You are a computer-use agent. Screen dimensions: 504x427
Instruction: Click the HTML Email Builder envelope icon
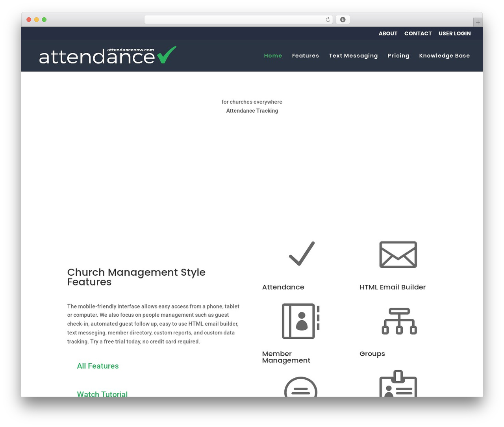pyautogui.click(x=398, y=254)
